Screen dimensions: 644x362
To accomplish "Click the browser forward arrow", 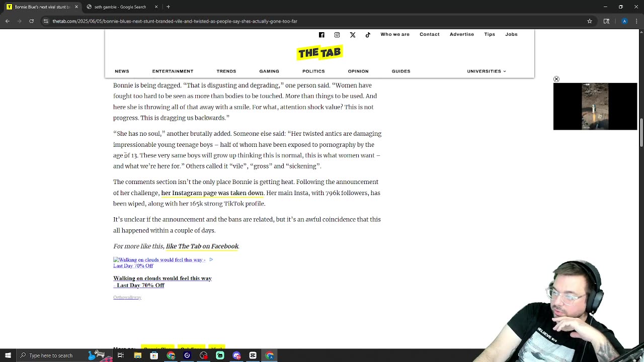I will [20, 21].
